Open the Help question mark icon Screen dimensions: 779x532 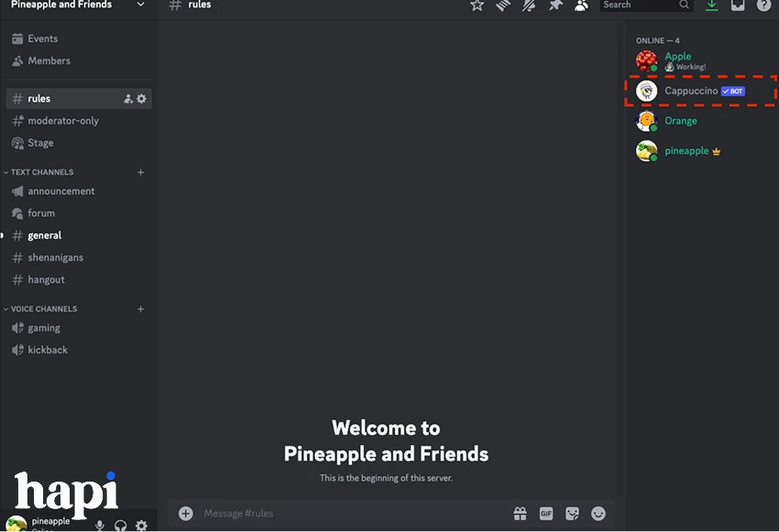(763, 5)
